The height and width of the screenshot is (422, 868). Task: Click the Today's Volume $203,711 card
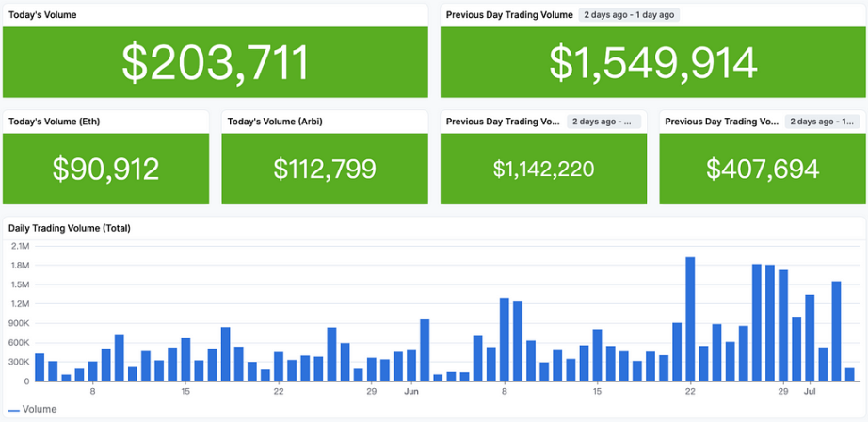pos(216,62)
